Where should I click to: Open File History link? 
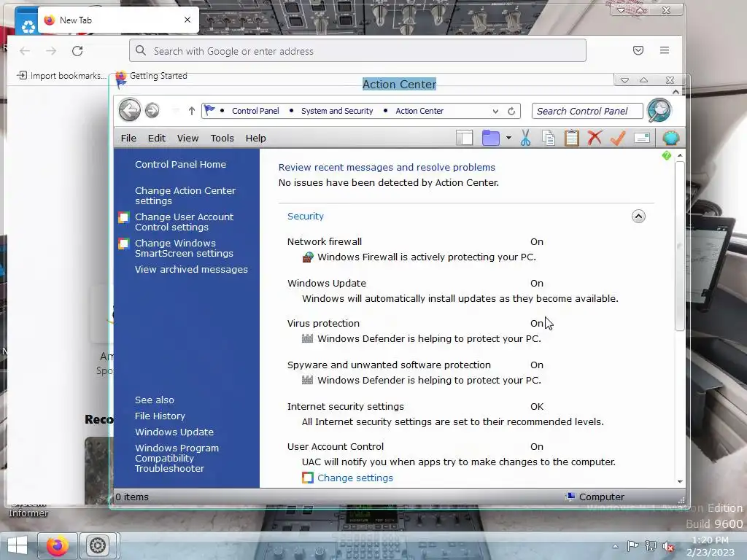pos(160,416)
